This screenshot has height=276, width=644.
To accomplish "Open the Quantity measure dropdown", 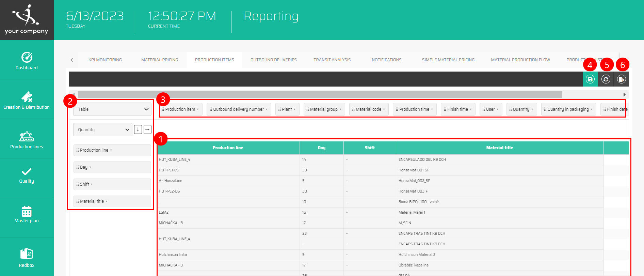I will click(x=102, y=130).
